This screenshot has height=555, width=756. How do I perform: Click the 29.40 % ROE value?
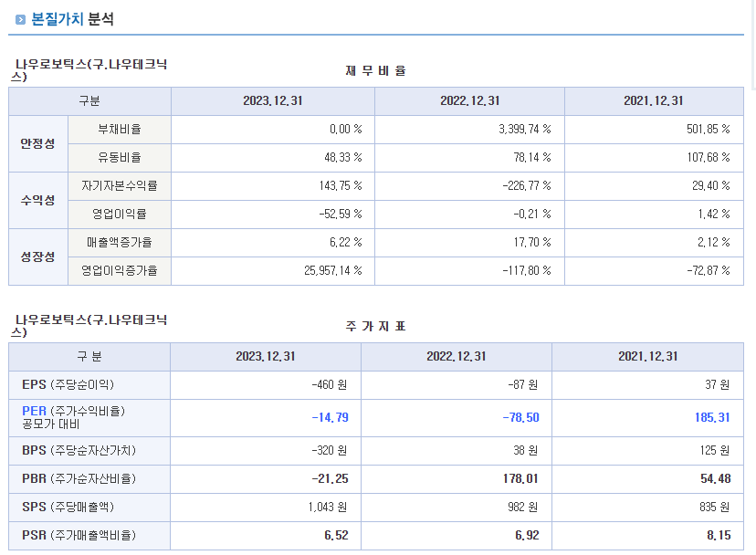coord(711,185)
